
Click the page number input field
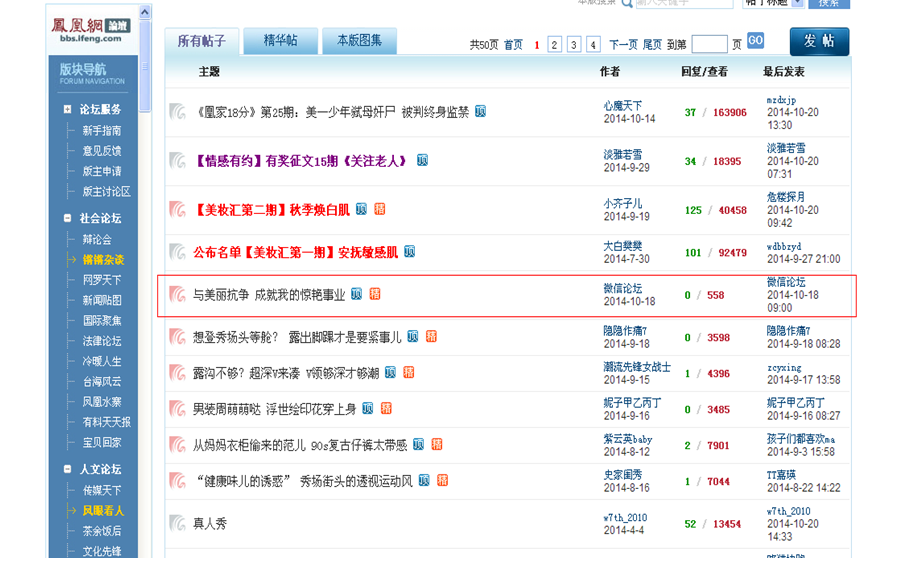[x=709, y=44]
